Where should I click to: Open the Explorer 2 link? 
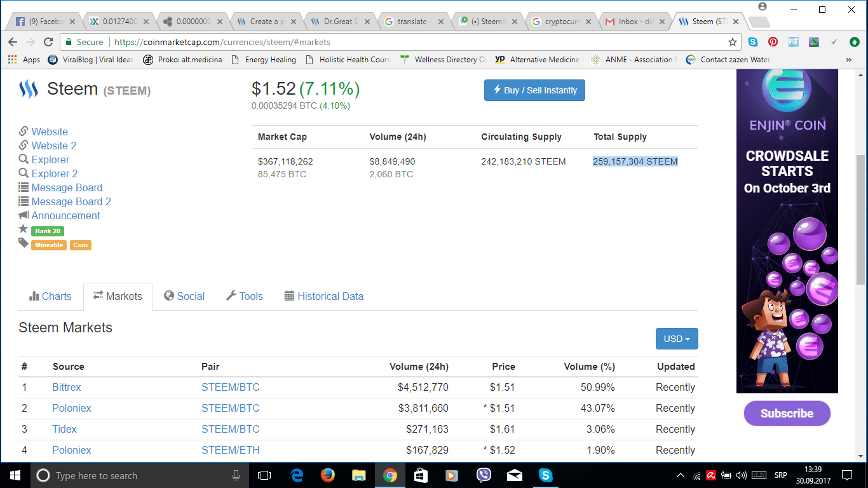(x=55, y=173)
